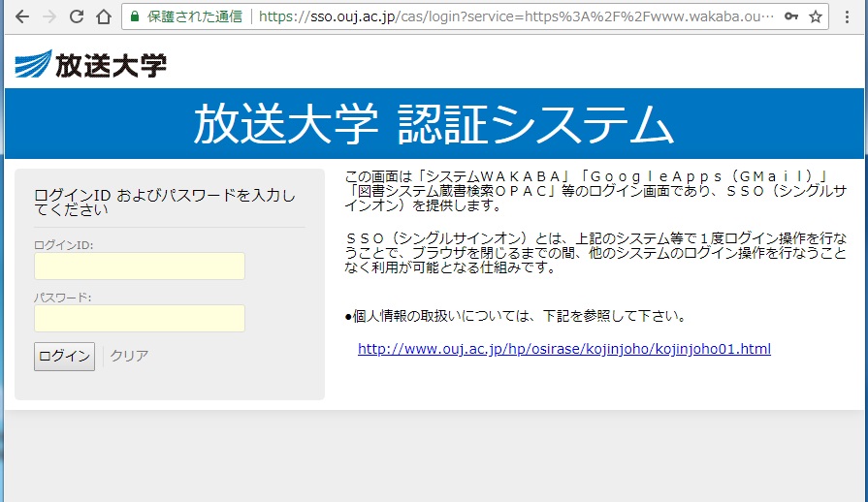This screenshot has height=502, width=868.
Task: Open the Chrome three-dot menu
Action: click(847, 16)
